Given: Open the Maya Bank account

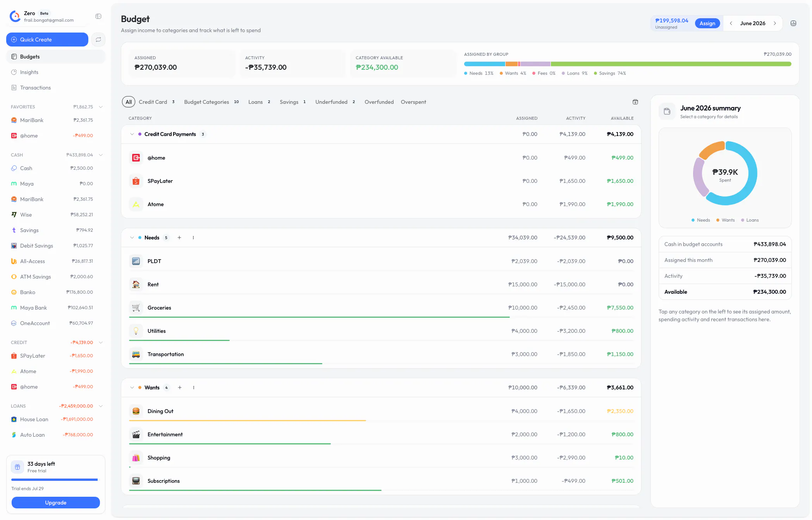Looking at the screenshot, I should (56, 308).
